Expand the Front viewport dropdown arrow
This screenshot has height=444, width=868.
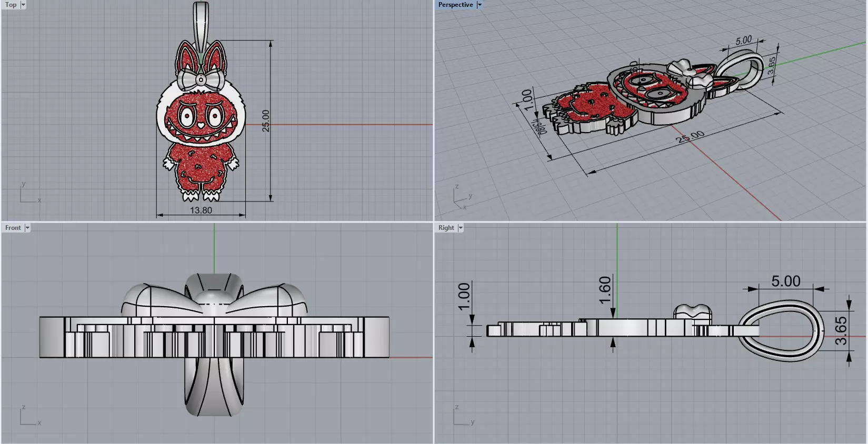point(27,228)
